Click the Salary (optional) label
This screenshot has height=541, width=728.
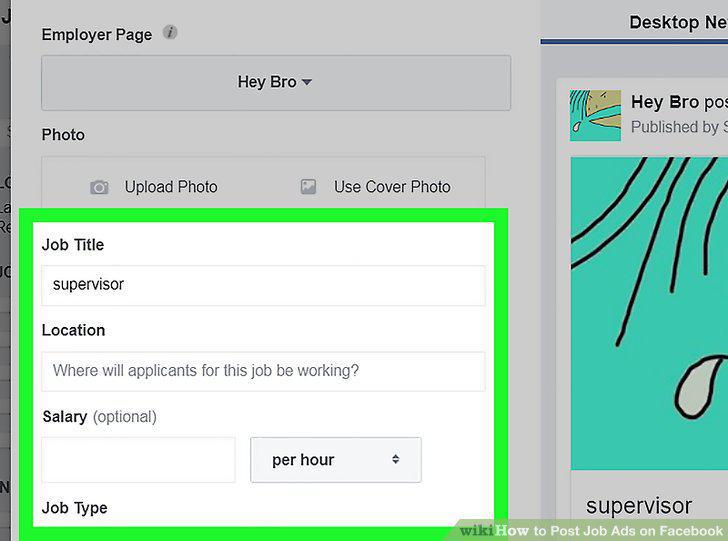pyautogui.click(x=99, y=417)
